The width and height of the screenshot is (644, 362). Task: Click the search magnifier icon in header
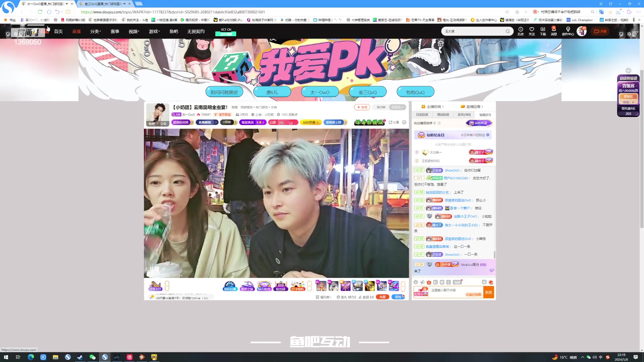[508, 32]
